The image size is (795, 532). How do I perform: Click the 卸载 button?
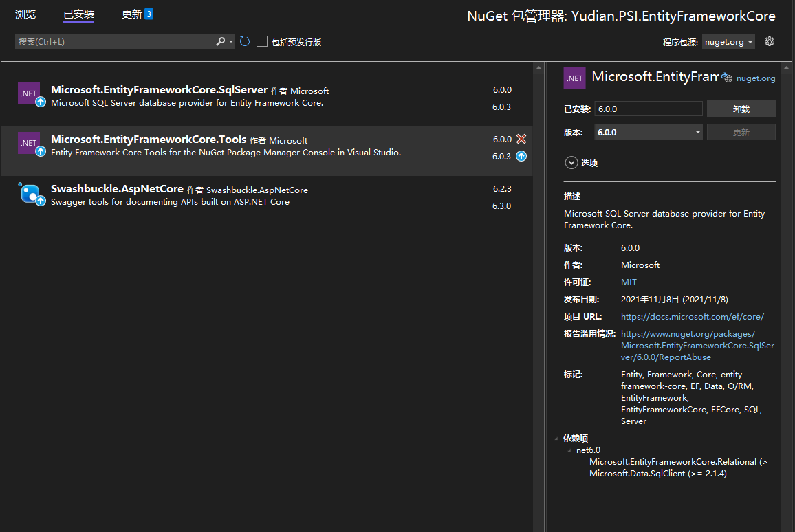[x=741, y=109]
